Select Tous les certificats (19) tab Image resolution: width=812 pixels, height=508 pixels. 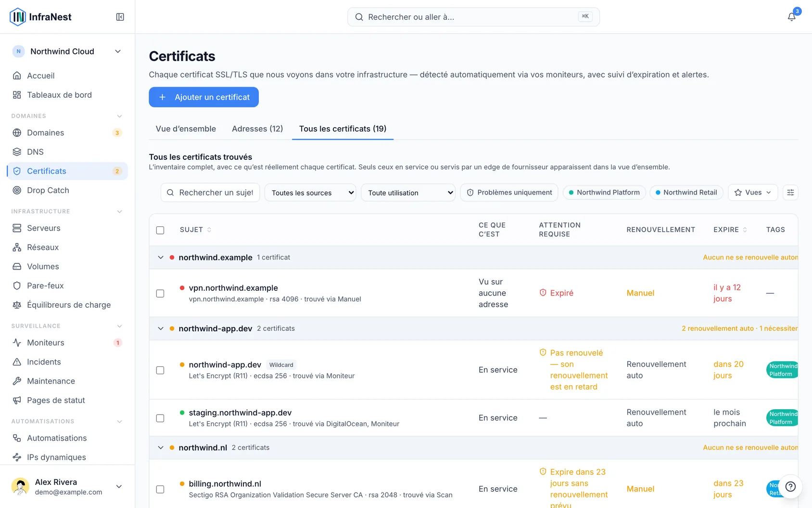click(343, 129)
